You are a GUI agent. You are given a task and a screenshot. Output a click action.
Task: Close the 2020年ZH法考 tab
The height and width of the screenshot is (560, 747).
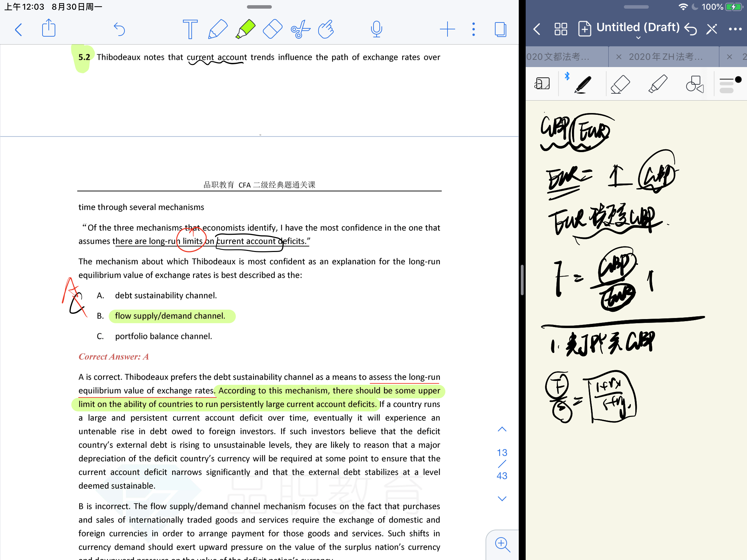[619, 57]
